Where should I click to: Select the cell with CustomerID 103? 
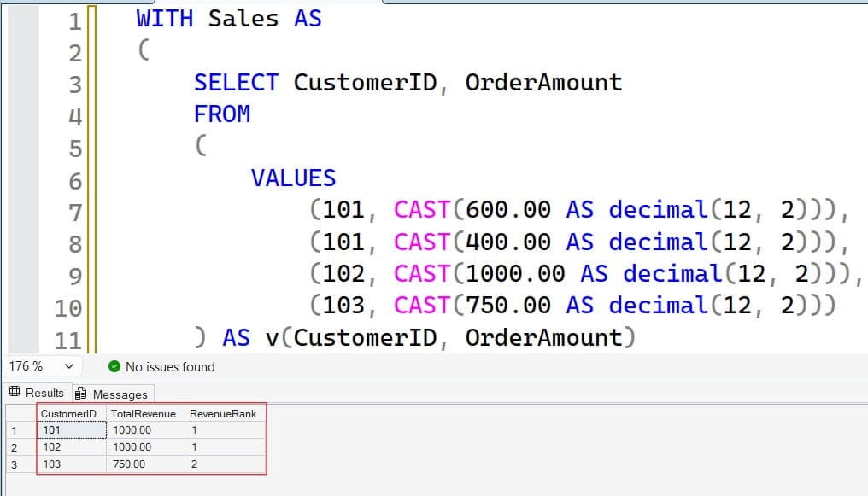[x=72, y=464]
